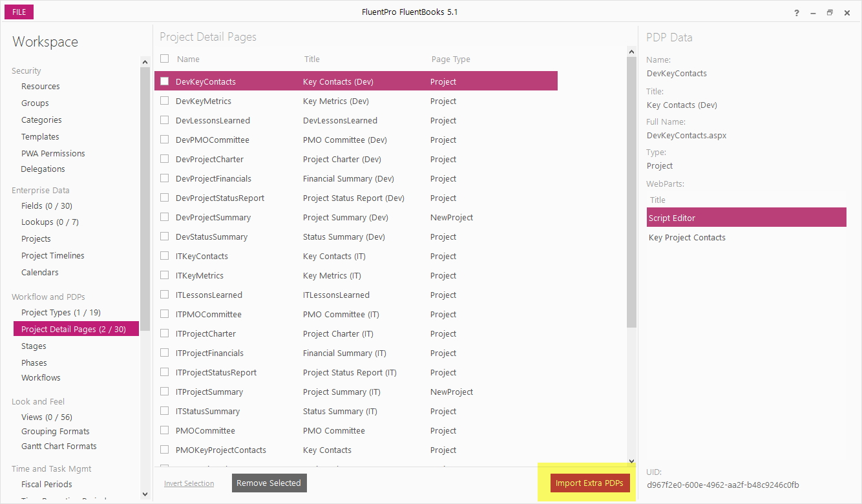Screen dimensions: 862x504
Task: Click the PDP list scroll-down arrow
Action: pyautogui.click(x=631, y=461)
